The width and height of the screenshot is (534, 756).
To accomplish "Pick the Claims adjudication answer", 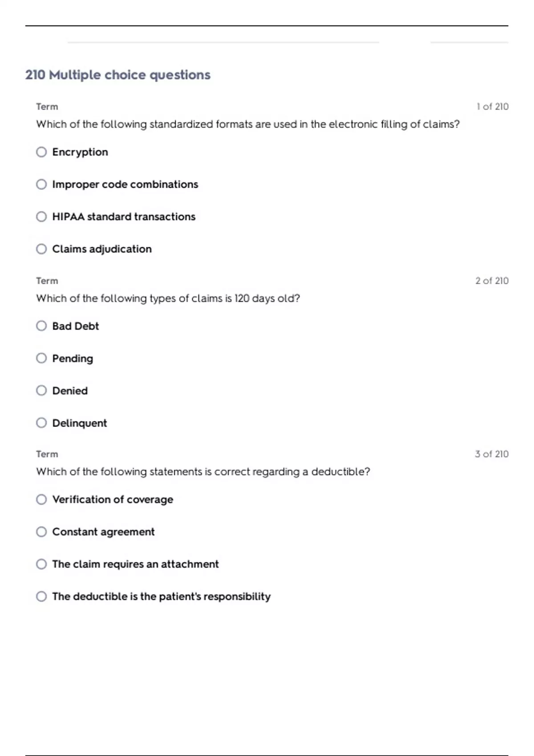I will pyautogui.click(x=41, y=249).
